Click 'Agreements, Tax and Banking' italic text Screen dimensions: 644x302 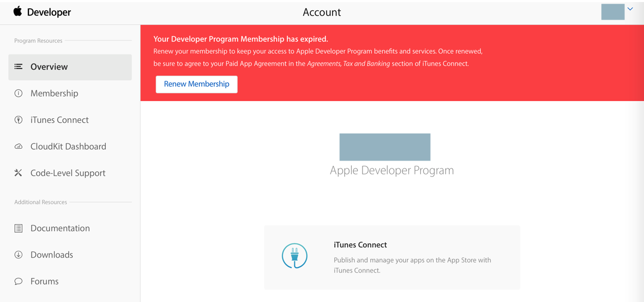point(349,63)
